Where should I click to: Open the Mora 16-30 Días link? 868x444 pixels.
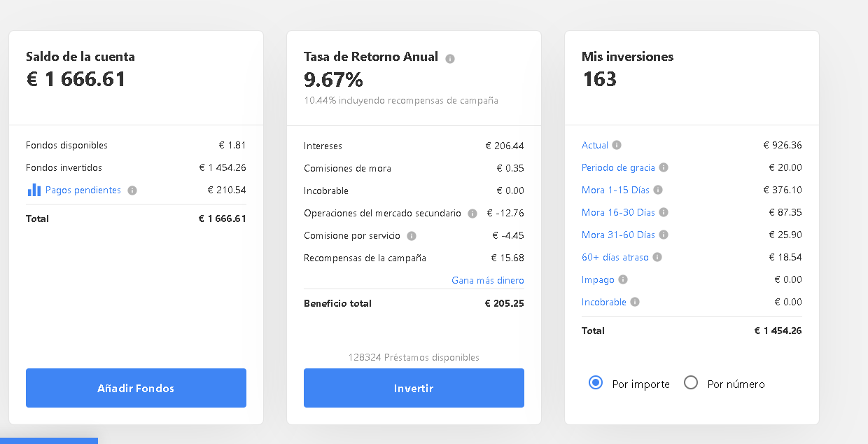point(618,212)
